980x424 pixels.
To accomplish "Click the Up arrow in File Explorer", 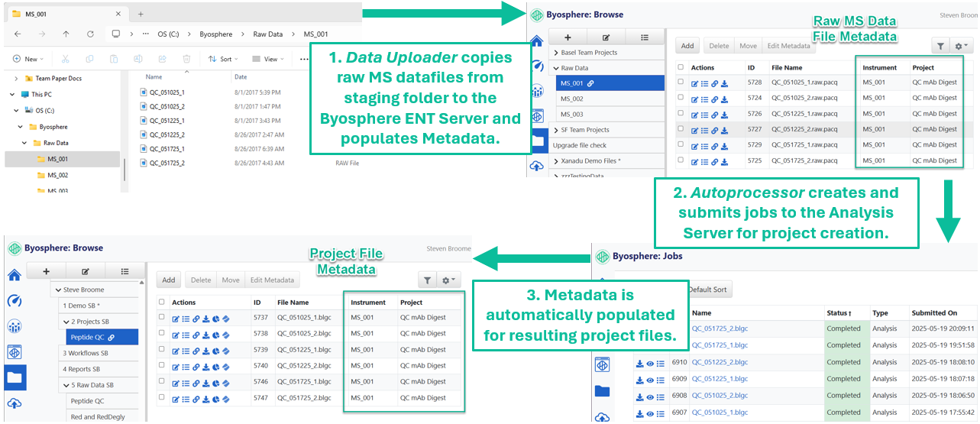I will point(66,34).
